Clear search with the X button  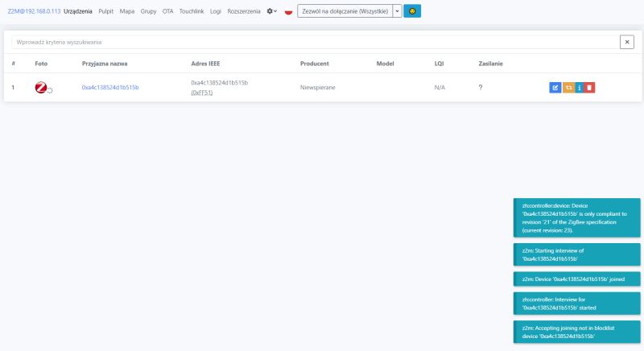pyautogui.click(x=627, y=42)
